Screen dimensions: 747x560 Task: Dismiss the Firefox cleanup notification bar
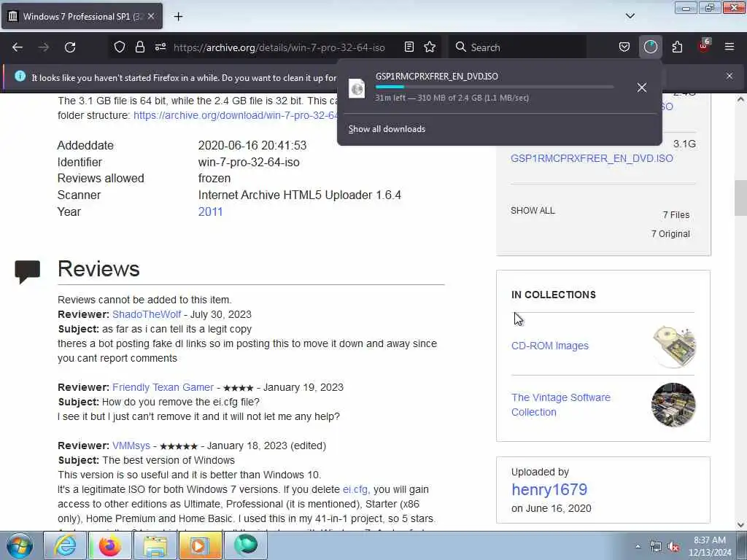729,76
